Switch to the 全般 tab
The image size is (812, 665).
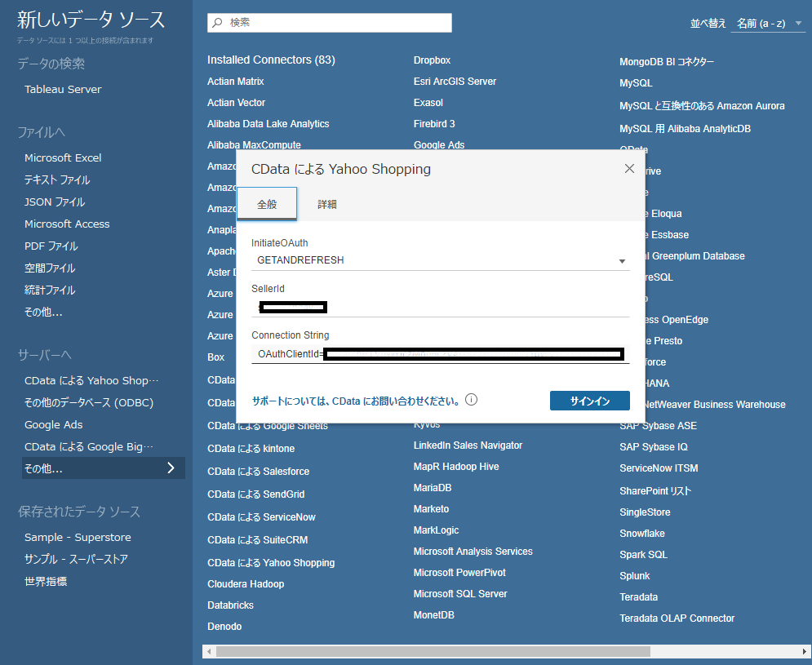pos(267,204)
